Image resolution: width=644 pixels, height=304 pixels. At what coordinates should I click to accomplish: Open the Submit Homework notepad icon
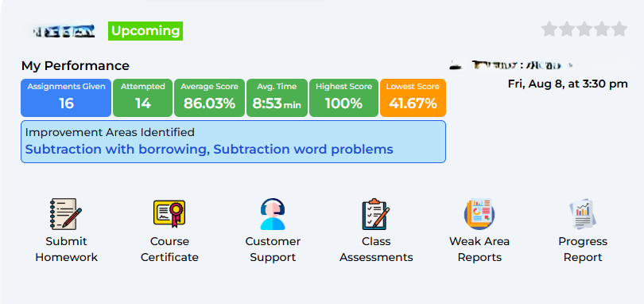66,214
